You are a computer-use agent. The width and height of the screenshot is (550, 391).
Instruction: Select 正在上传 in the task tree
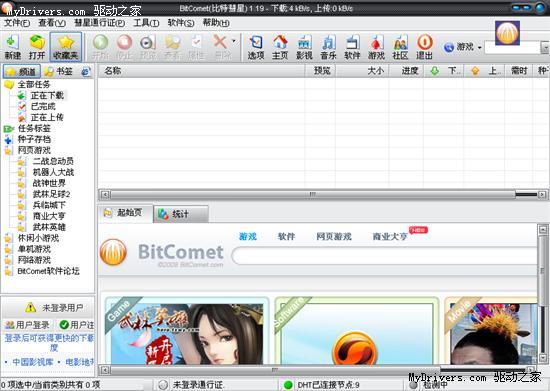click(x=47, y=117)
